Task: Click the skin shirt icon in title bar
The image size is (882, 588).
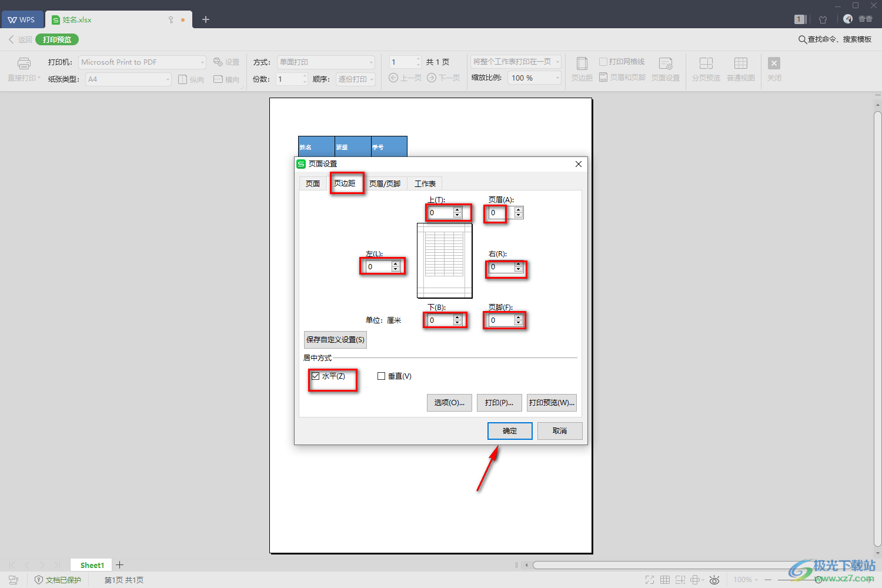Action: (823, 19)
